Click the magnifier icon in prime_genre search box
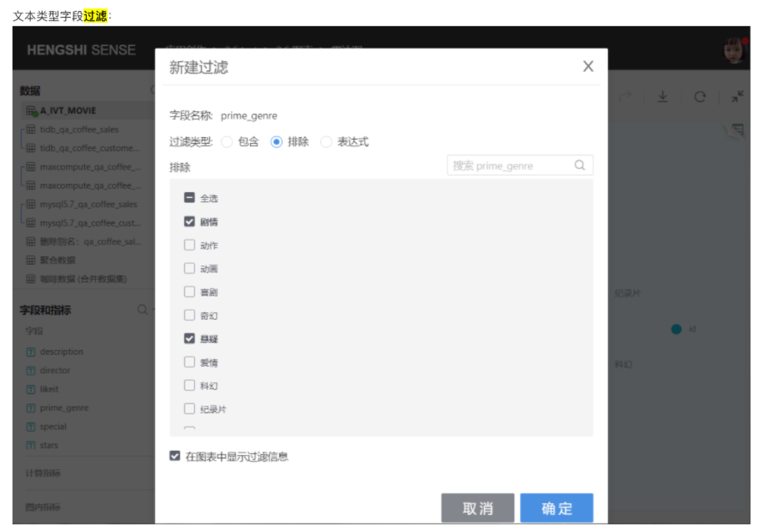This screenshot has height=532, width=763. point(580,165)
